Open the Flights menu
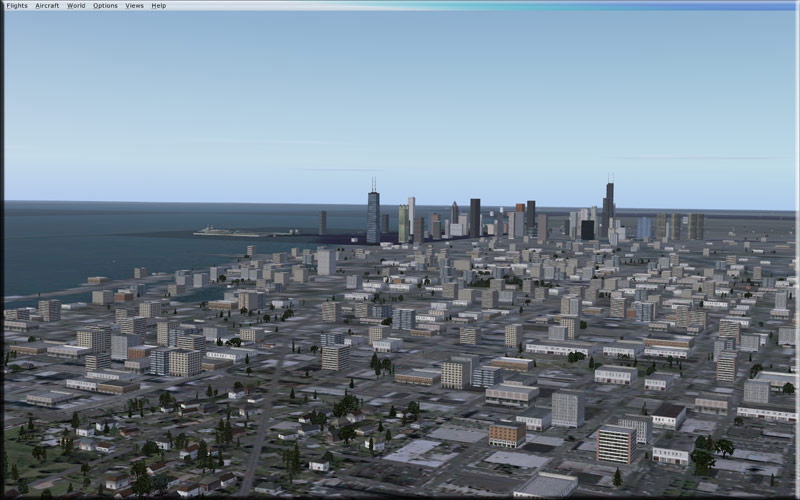Image resolution: width=800 pixels, height=500 pixels. pos(17,5)
